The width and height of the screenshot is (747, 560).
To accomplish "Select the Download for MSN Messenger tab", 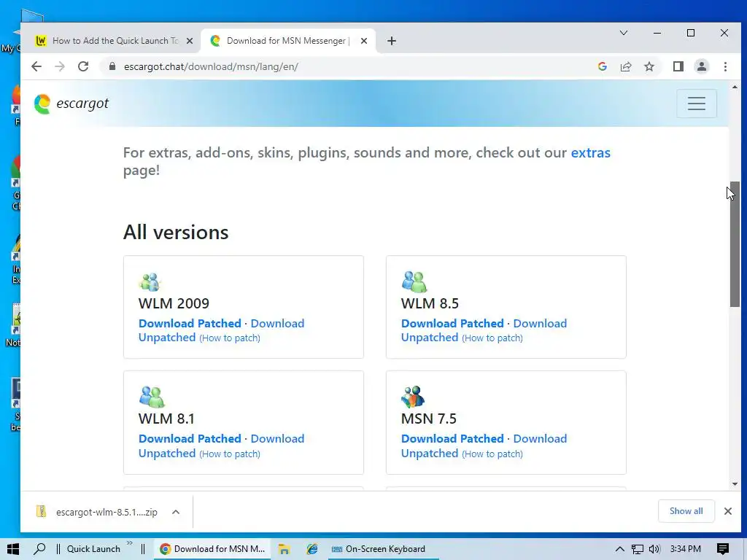I will coord(288,41).
